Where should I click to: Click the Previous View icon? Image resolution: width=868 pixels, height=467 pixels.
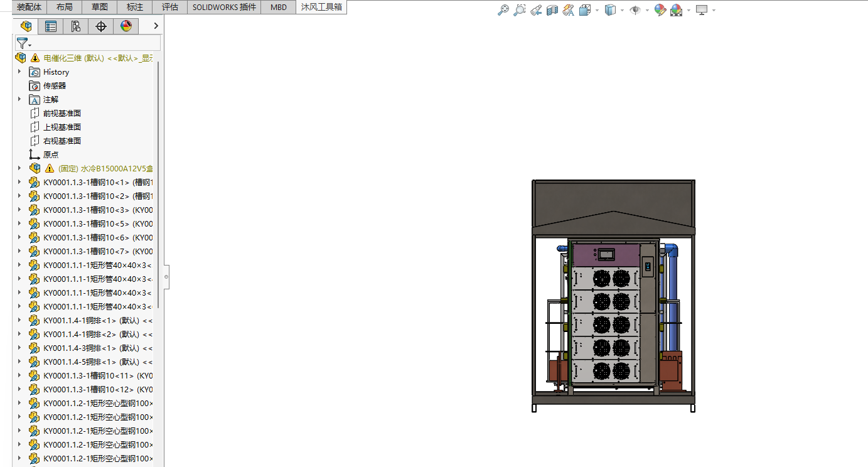click(535, 10)
